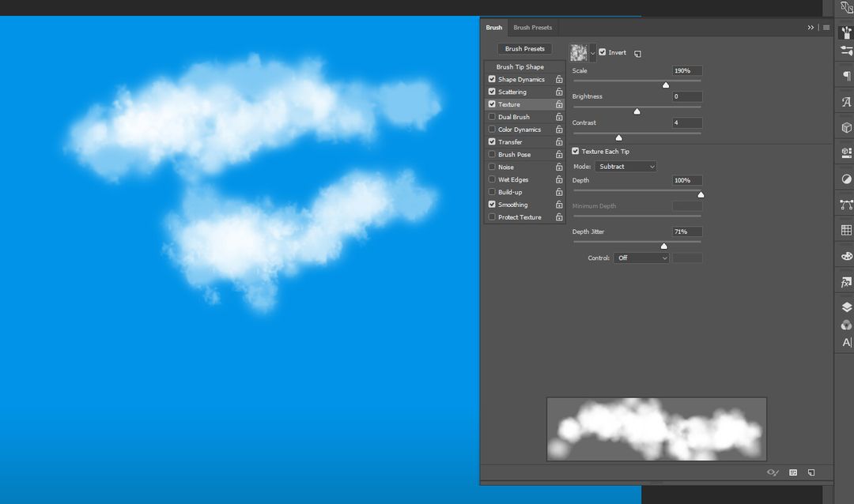Select the Texture section label

click(508, 104)
